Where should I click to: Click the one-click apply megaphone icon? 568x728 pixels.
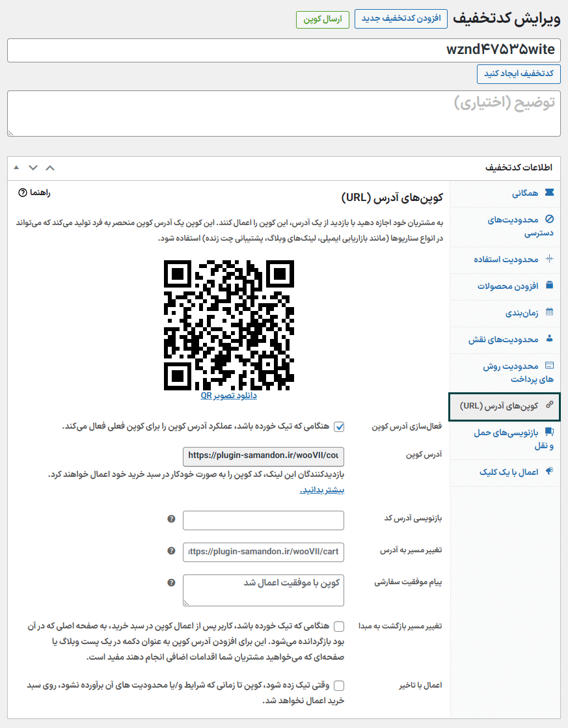pos(550,471)
